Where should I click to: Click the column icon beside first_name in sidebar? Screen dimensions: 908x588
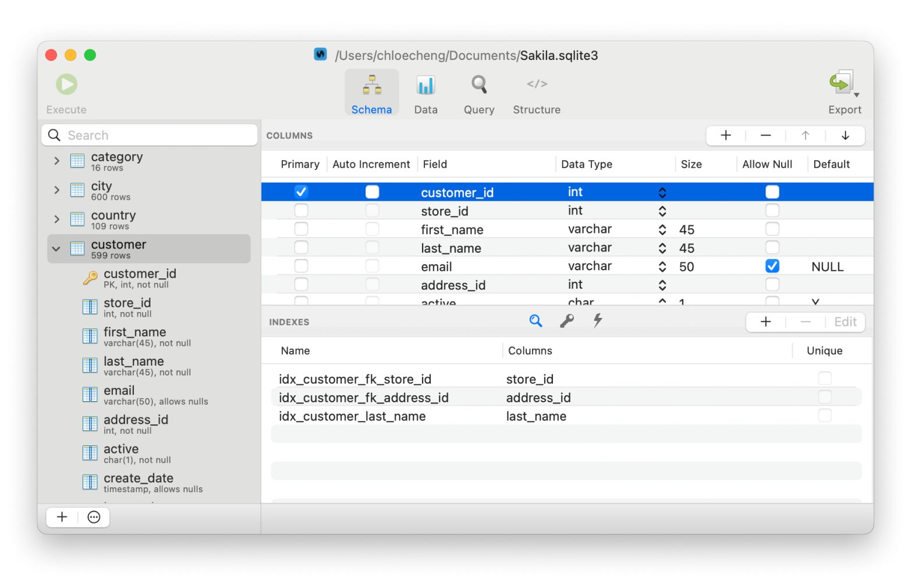click(90, 336)
